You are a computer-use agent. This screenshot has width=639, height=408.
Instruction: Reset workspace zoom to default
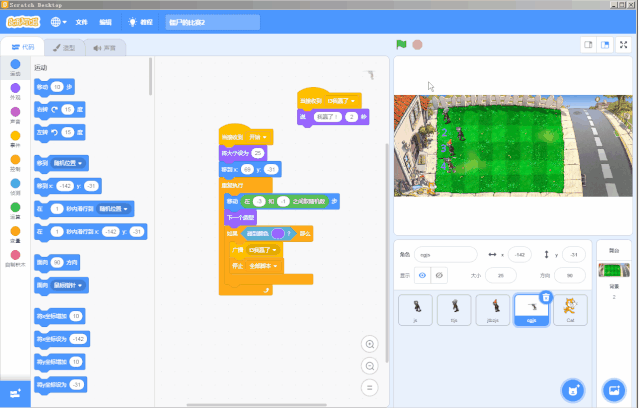pyautogui.click(x=370, y=388)
